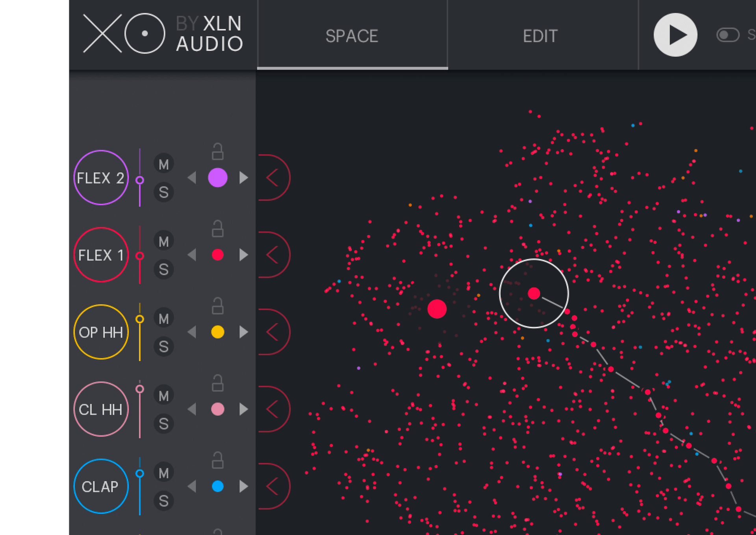The height and width of the screenshot is (535, 756).
Task: Click chevron arrow beside OP HH row
Action: tap(272, 332)
